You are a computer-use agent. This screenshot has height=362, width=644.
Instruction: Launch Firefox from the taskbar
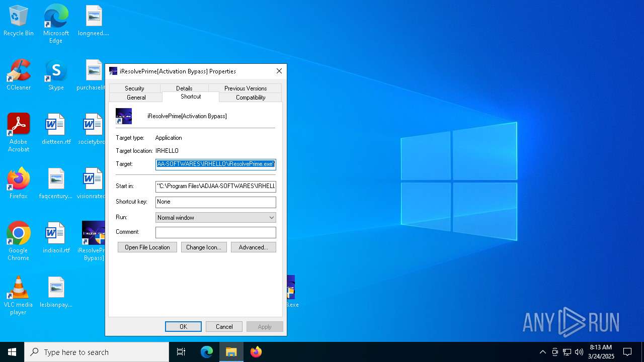(x=256, y=352)
